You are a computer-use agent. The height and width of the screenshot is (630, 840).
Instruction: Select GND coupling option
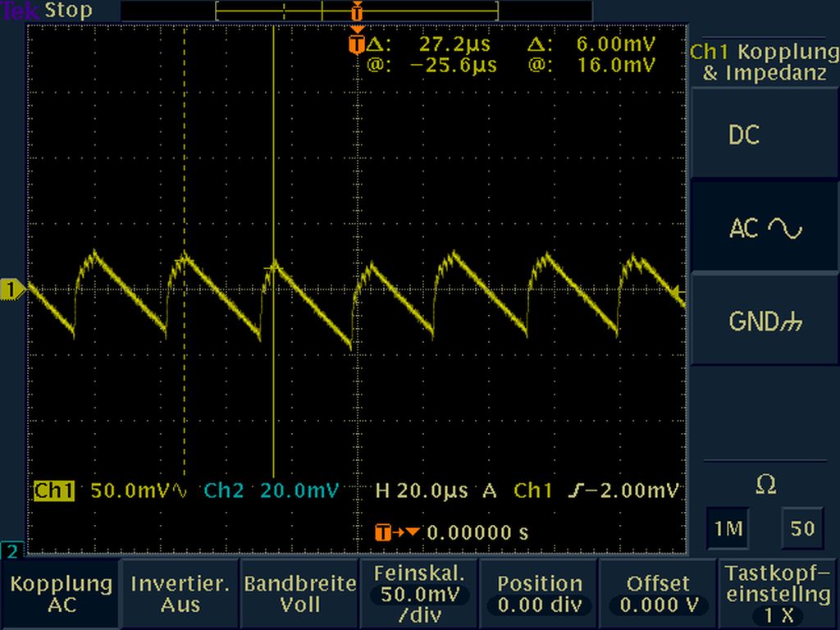pos(765,322)
